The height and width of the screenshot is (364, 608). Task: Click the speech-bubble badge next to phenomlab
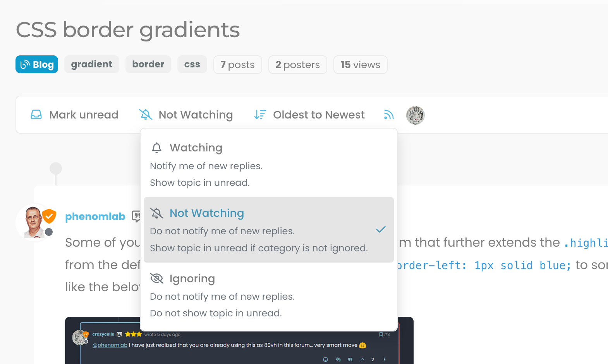pos(136,216)
